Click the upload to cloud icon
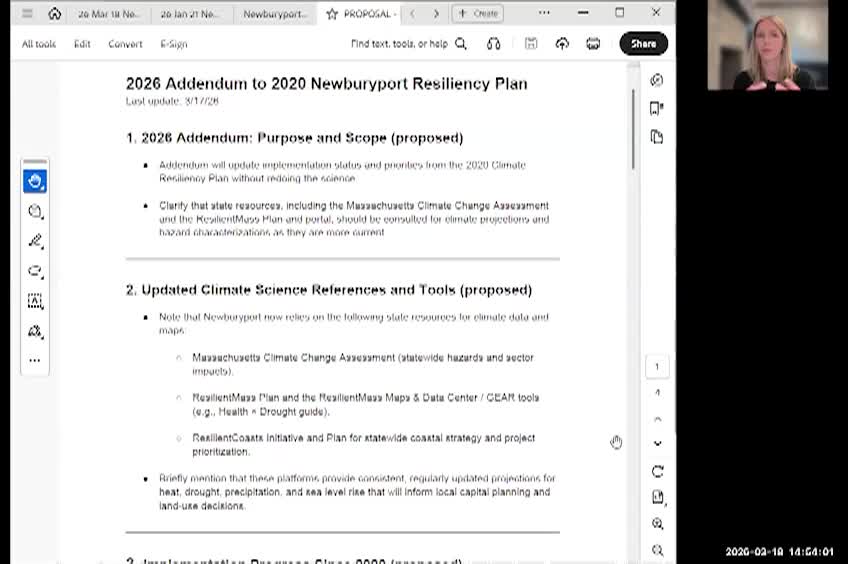This screenshot has width=848, height=564. click(562, 44)
